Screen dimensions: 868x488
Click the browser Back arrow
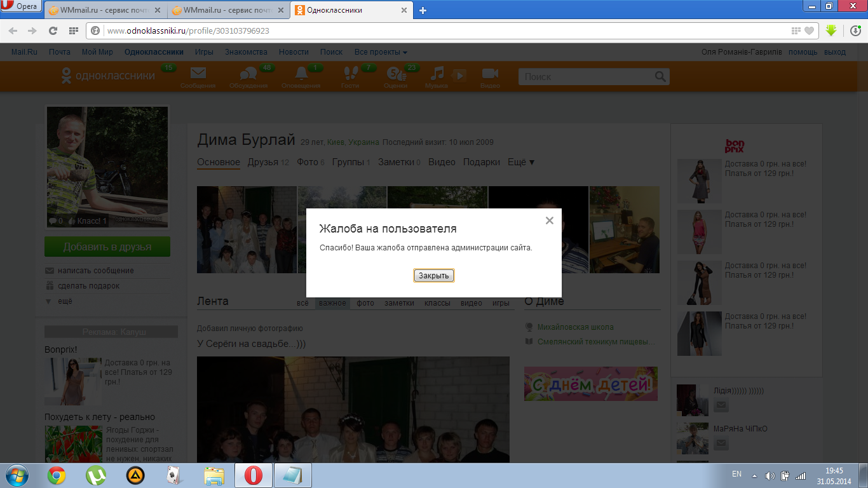13,30
